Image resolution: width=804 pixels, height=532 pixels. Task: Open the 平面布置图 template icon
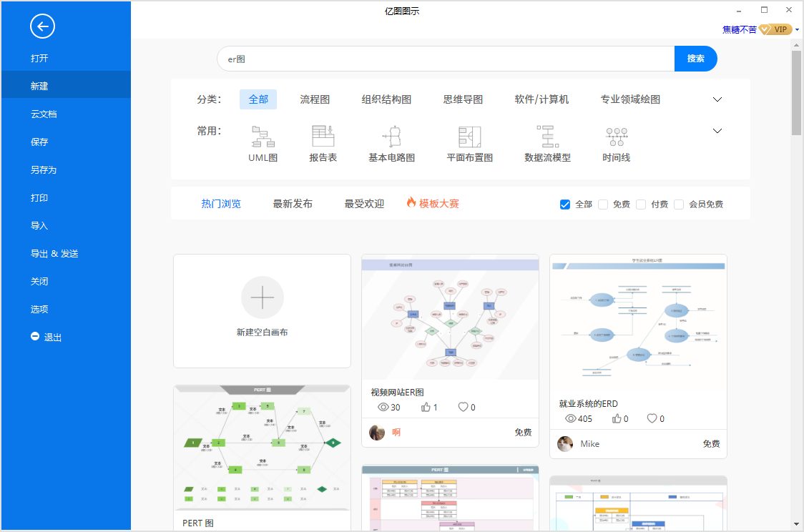(469, 140)
